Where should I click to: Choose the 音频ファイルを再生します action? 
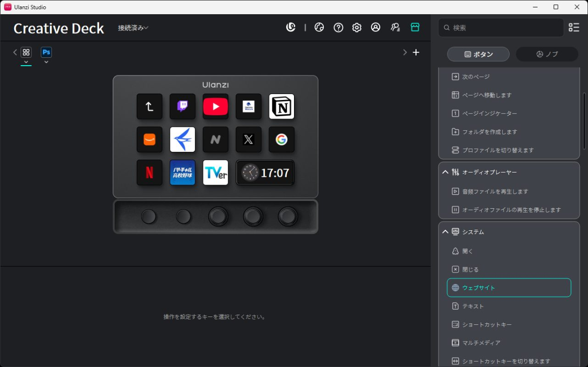coord(509,192)
